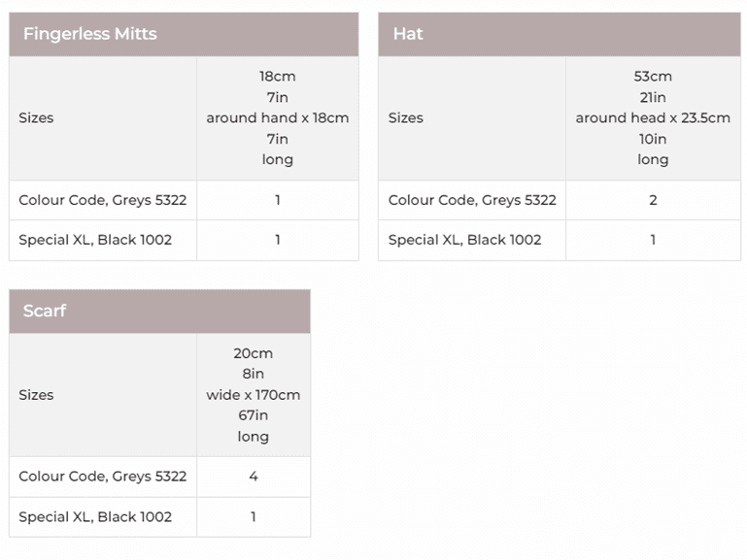Click the Scarf size measurements cell
The image size is (747, 560).
tap(253, 395)
